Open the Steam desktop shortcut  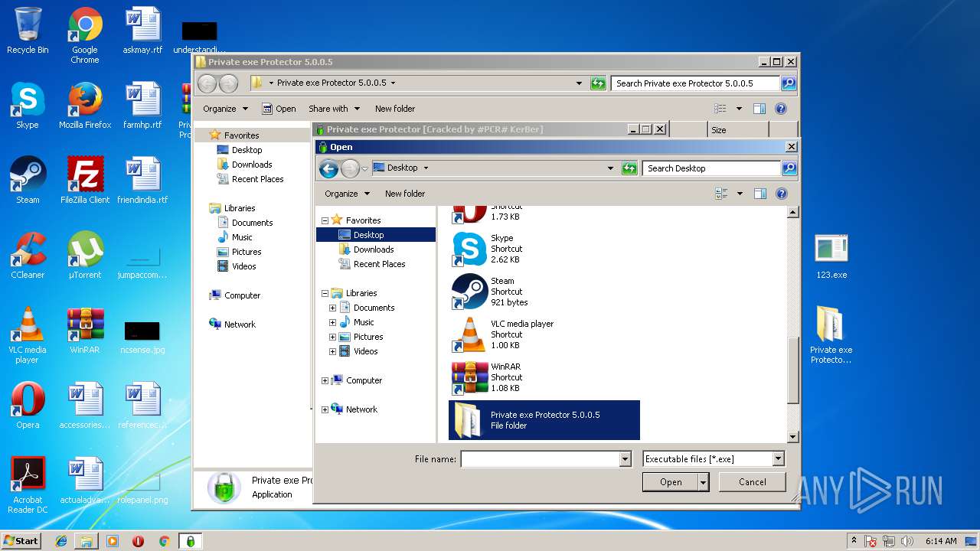pyautogui.click(x=28, y=181)
